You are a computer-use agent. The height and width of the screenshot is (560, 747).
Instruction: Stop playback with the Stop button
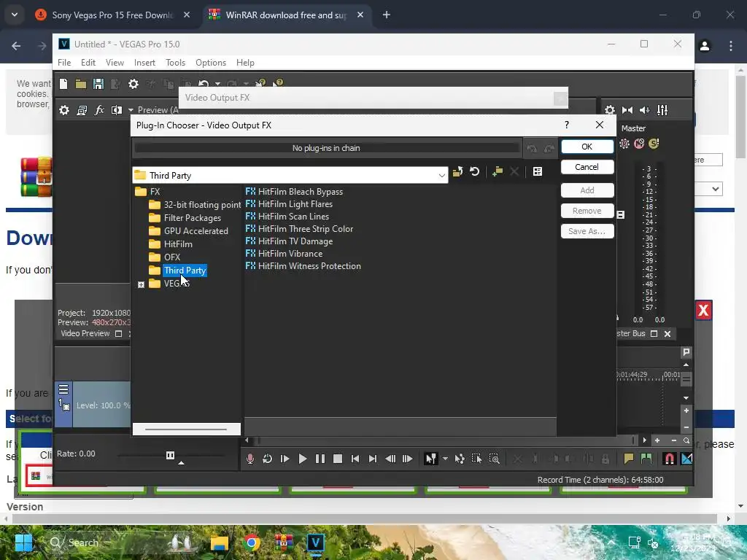tap(338, 459)
